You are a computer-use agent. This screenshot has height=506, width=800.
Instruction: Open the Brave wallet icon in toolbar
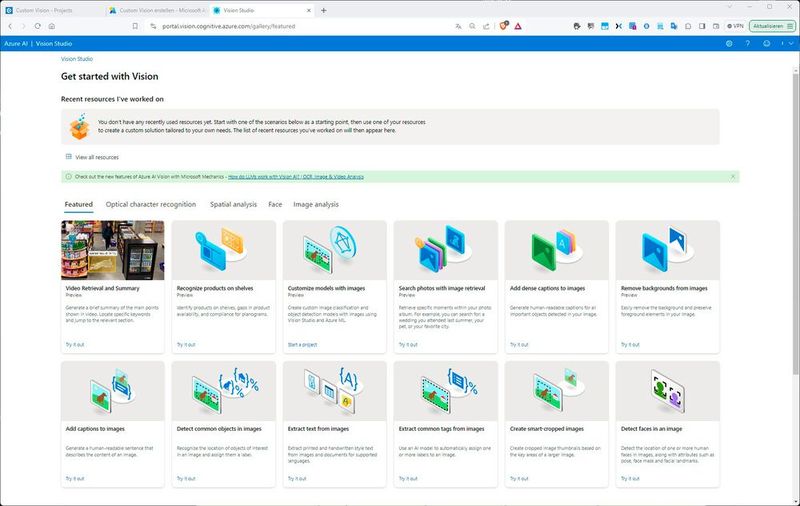(716, 26)
